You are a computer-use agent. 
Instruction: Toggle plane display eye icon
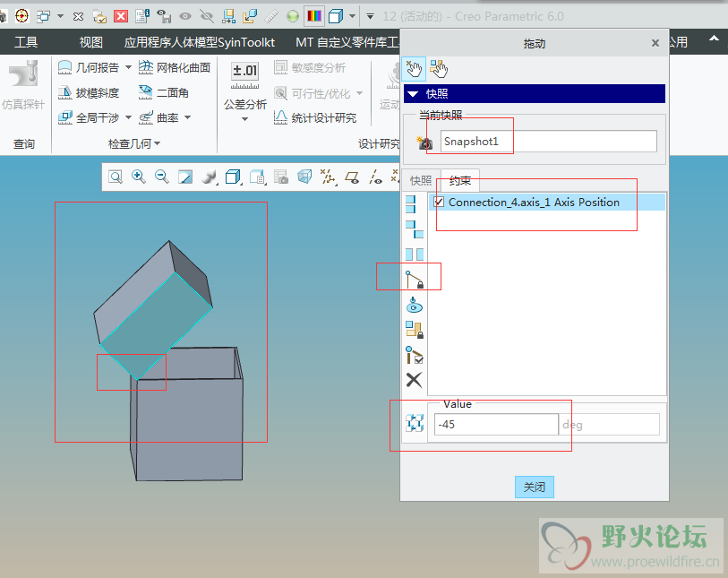coord(352,177)
